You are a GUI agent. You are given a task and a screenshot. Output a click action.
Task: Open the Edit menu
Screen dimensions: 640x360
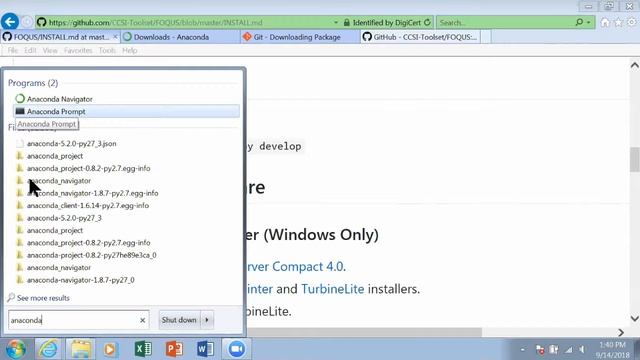coord(30,51)
